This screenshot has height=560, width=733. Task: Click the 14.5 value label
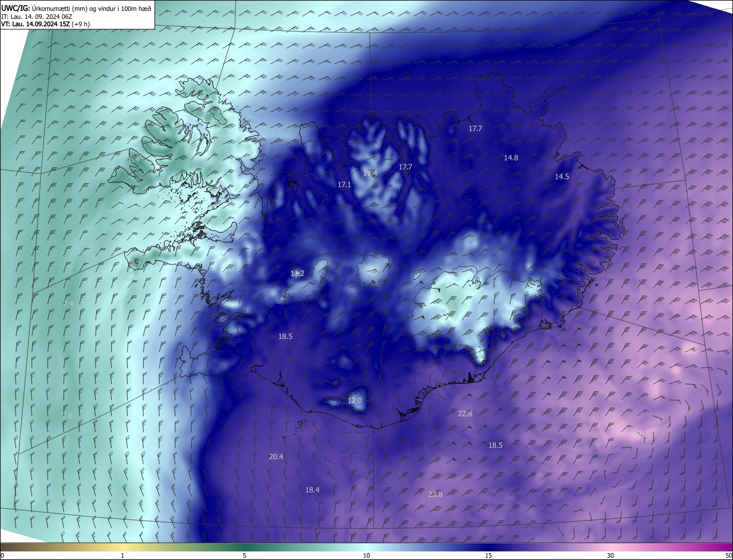[x=562, y=176]
